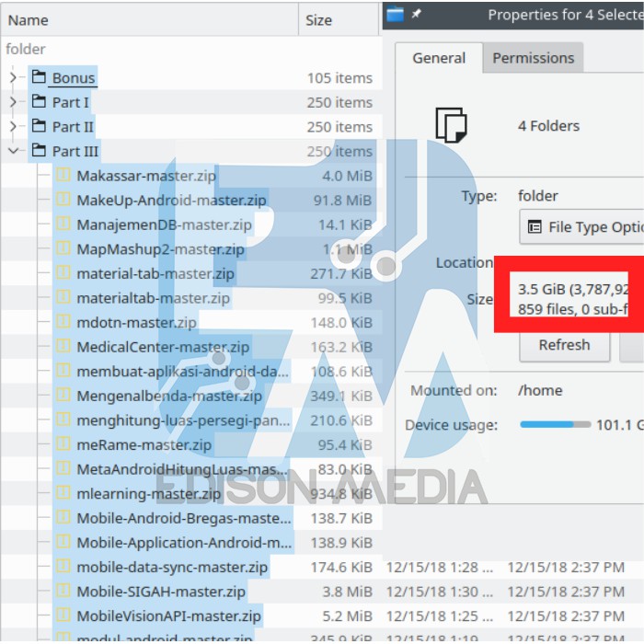This screenshot has width=644, height=644.
Task: Select the file Makassar-master.zip
Action: tap(146, 176)
